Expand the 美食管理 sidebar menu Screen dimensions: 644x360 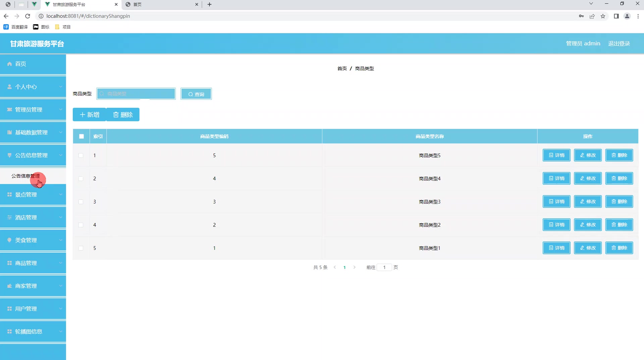point(33,240)
